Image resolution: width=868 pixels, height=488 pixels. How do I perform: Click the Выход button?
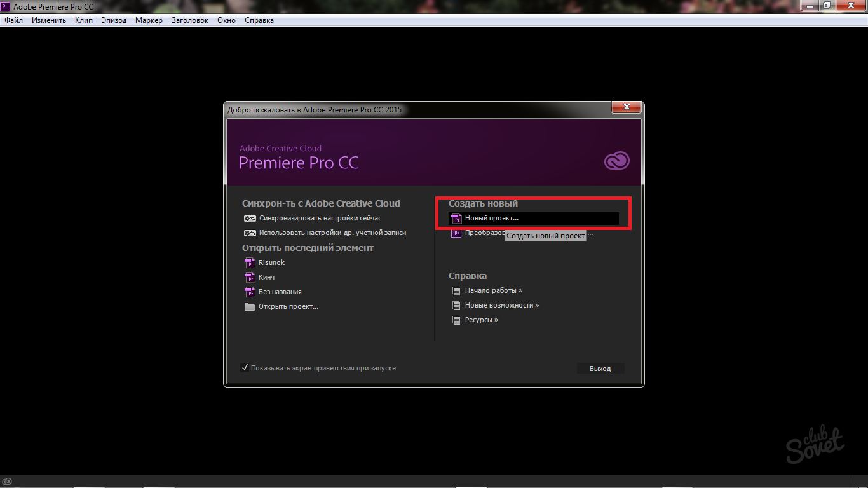600,369
